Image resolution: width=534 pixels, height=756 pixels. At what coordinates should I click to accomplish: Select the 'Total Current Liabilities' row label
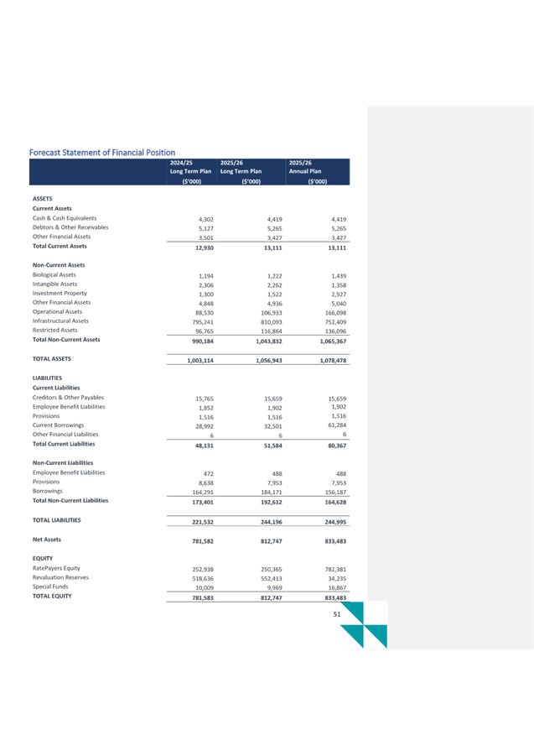(x=64, y=444)
